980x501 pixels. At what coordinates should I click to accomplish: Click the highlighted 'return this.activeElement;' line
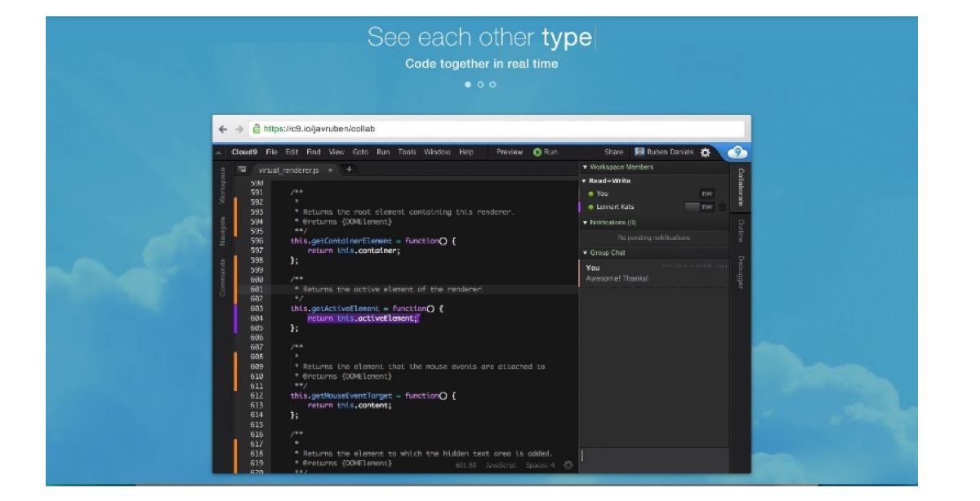[362, 318]
